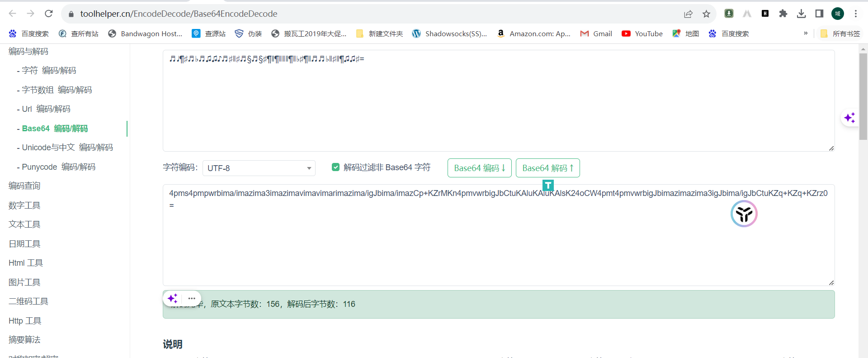Open the Gmail bookmark
868x358 pixels.
(x=596, y=33)
